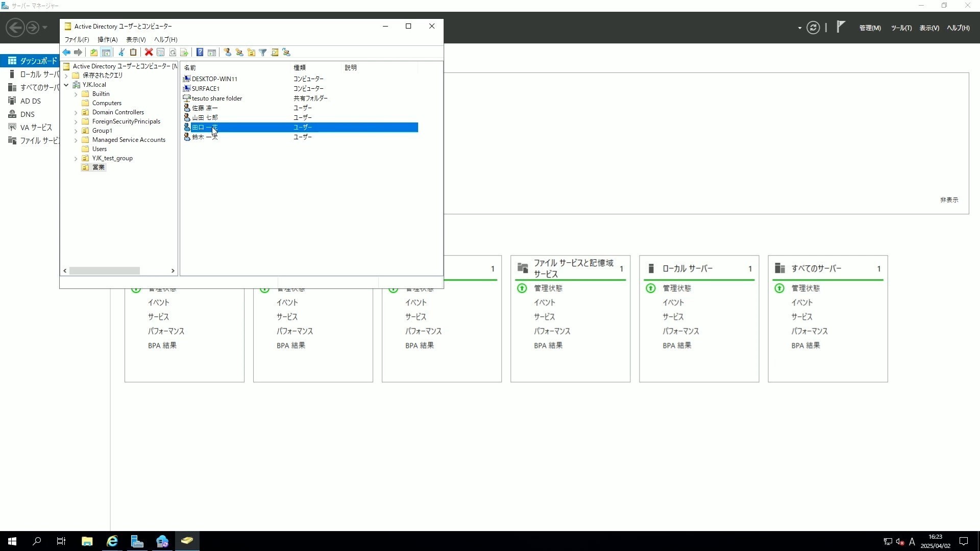Open the filter options funnel icon
Image resolution: width=980 pixels, height=551 pixels.
click(x=263, y=53)
